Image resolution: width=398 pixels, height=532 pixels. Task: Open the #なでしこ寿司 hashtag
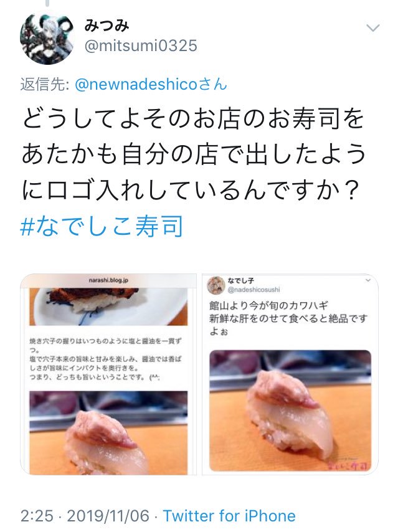click(102, 226)
